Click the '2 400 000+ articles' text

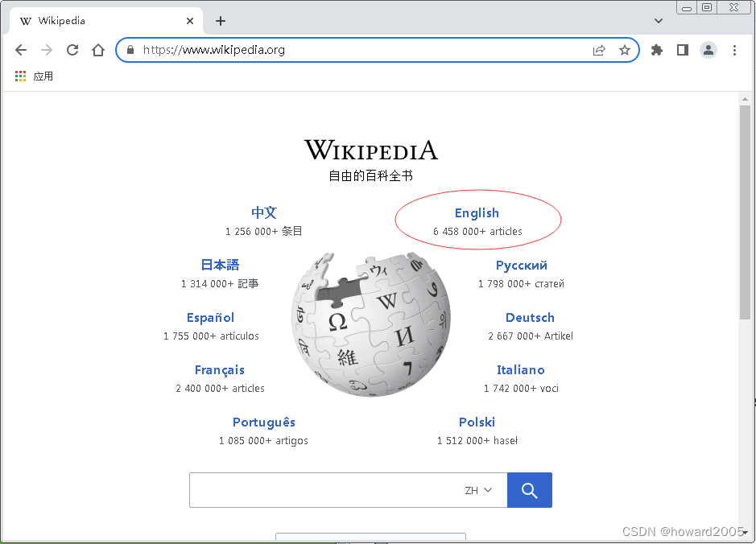point(220,389)
